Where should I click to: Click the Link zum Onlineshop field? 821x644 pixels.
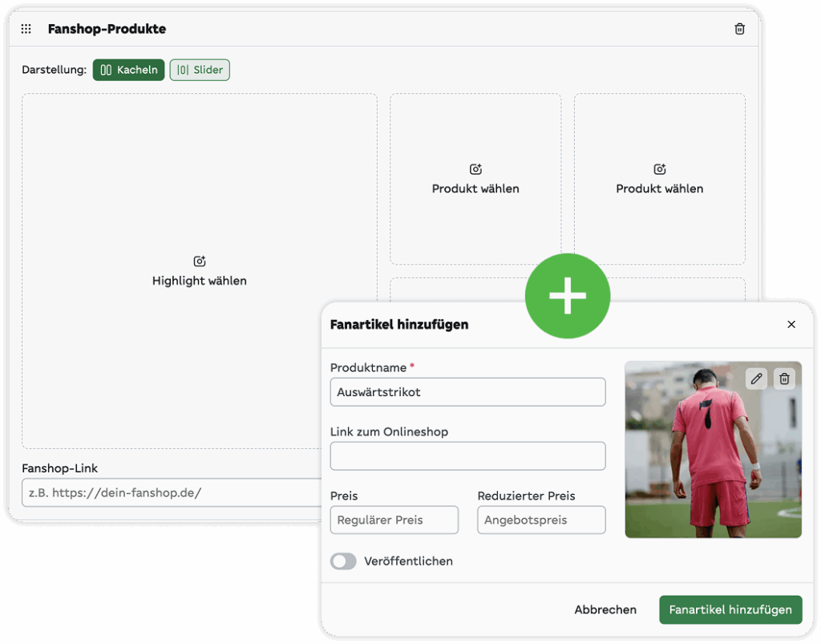pyautogui.click(x=467, y=456)
